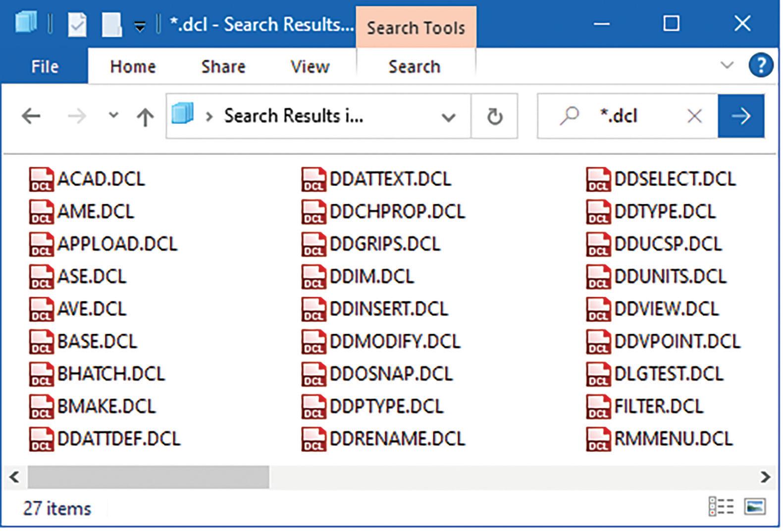Click the Search Results address bar text
Screen dimensions: 783x532
pos(294,116)
